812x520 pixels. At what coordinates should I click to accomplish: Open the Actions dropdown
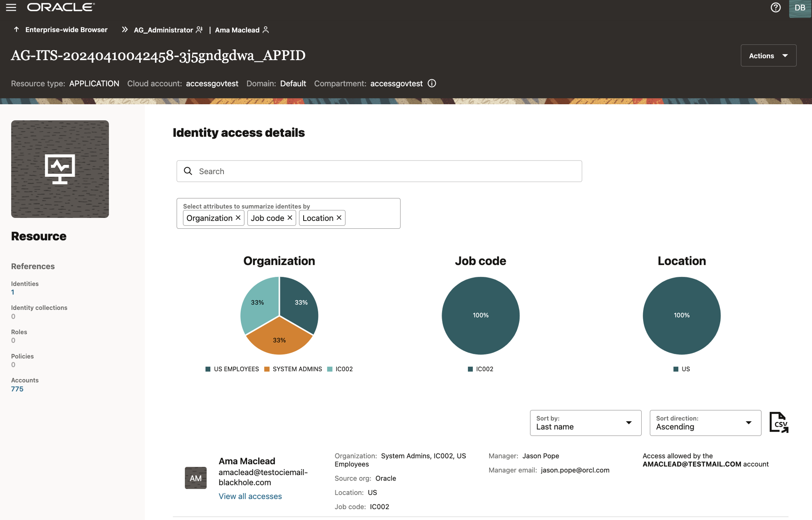768,55
